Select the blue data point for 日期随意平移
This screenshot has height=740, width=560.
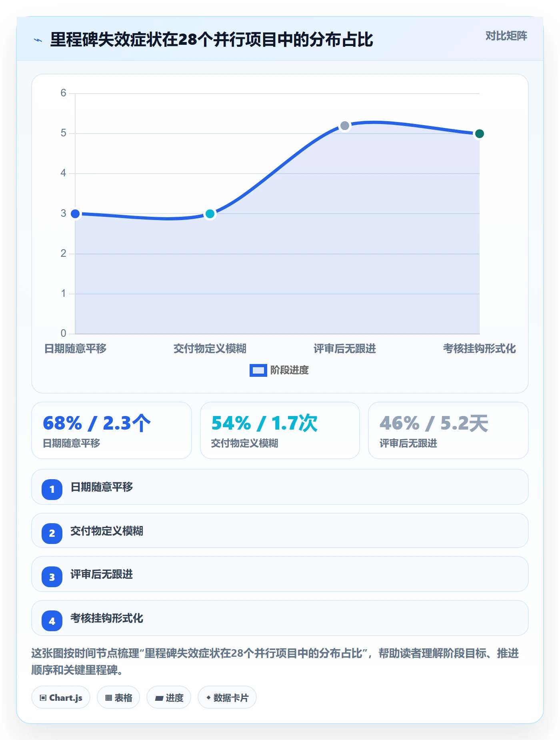pos(75,214)
